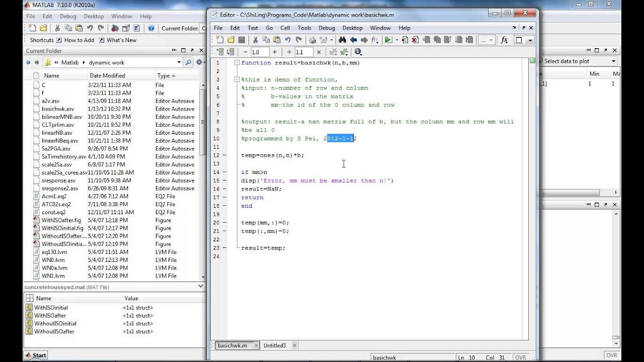Close the Untitled3 tab
The width and height of the screenshot is (644, 362).
pos(294,345)
